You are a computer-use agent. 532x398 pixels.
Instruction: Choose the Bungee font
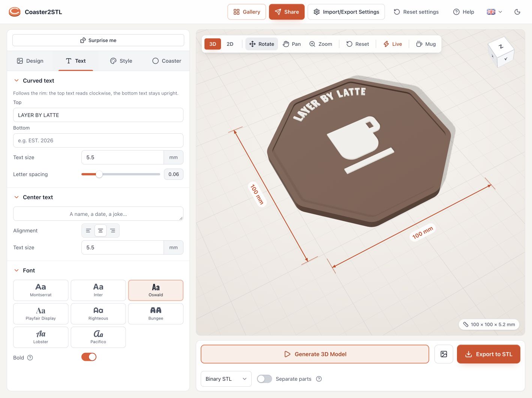point(156,314)
